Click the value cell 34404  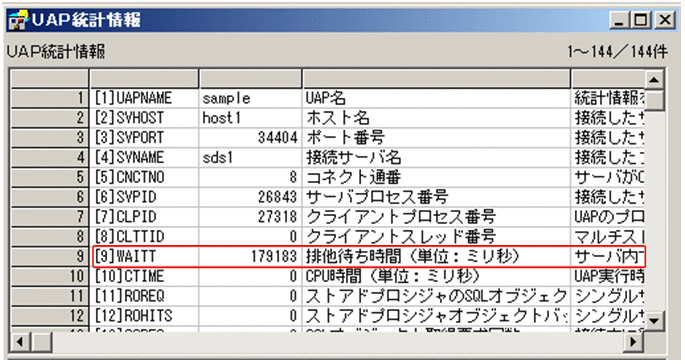(x=250, y=137)
